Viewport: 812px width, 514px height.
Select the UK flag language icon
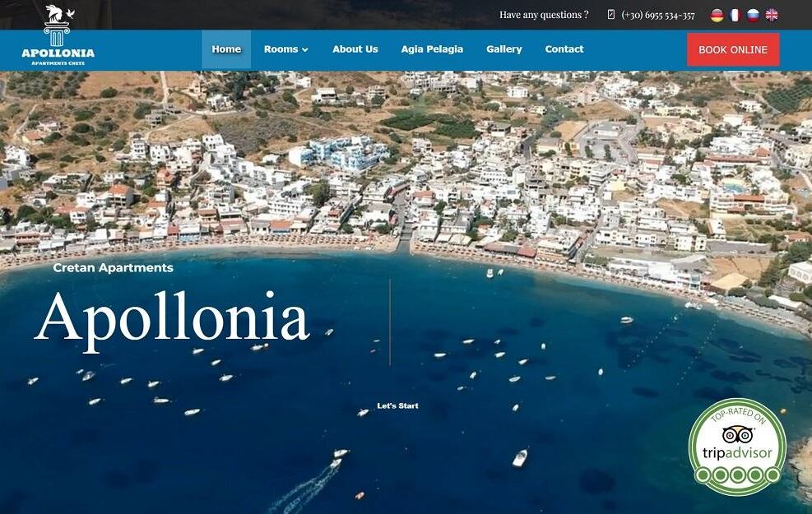(x=772, y=15)
